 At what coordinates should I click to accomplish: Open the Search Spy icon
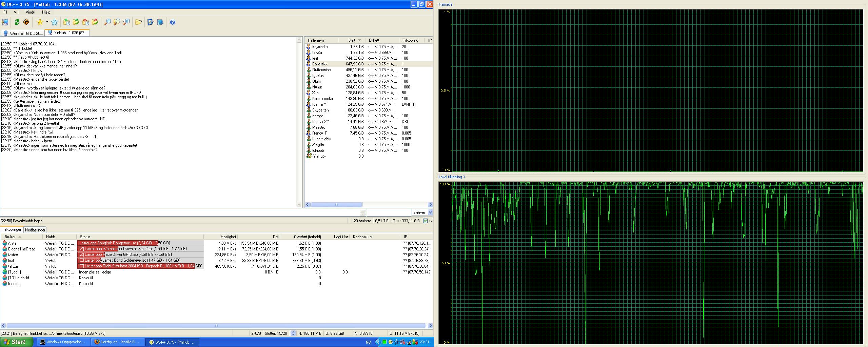[126, 22]
